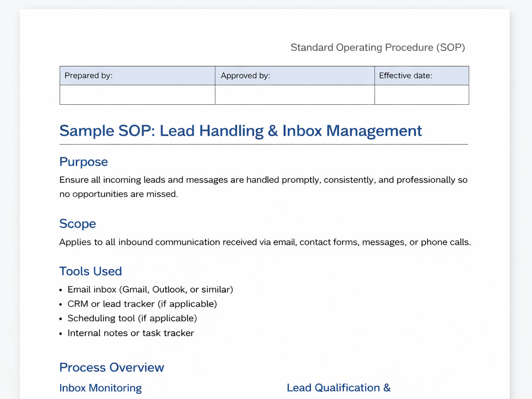
Task: Click the empty cell under Approved by
Action: coord(295,95)
